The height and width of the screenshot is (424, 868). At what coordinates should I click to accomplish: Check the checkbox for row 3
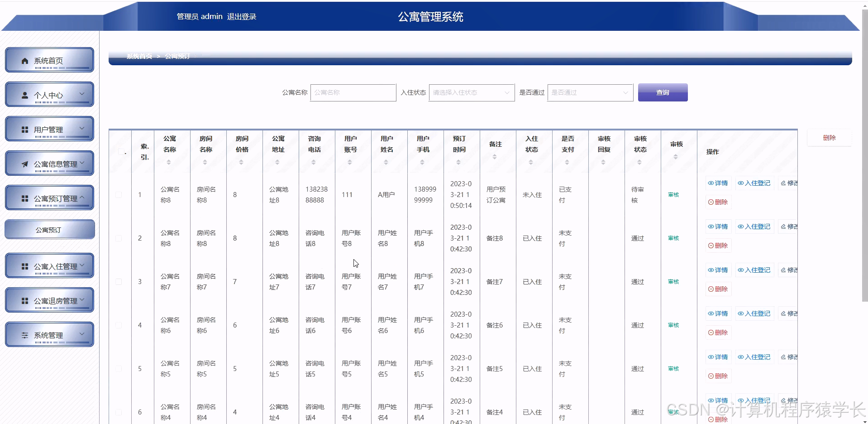[x=119, y=281]
